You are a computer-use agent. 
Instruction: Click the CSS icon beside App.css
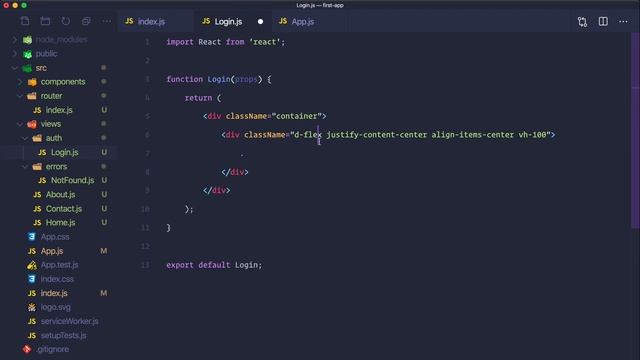(32, 237)
